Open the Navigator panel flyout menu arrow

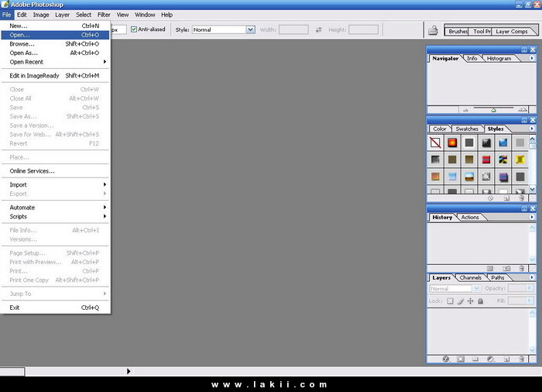click(532, 58)
